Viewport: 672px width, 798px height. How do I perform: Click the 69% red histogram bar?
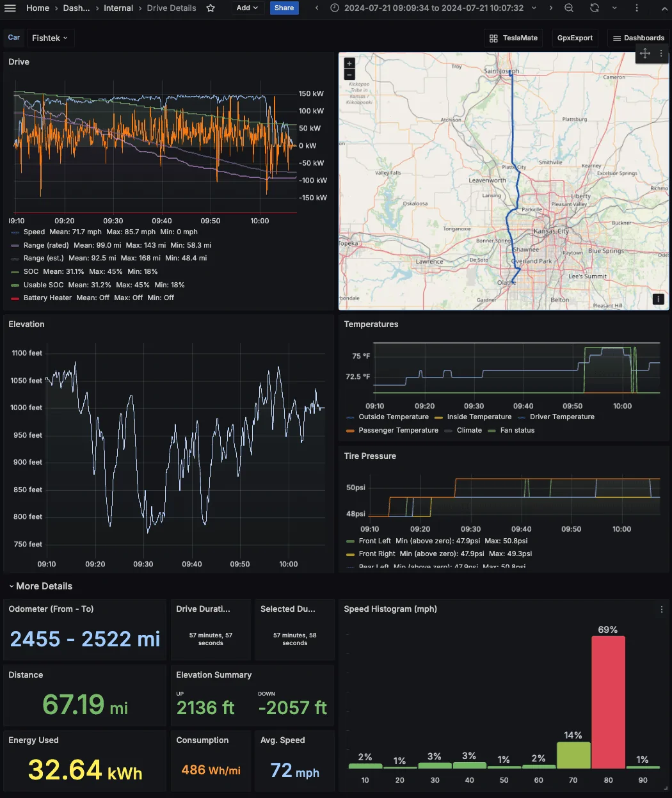[x=608, y=702]
